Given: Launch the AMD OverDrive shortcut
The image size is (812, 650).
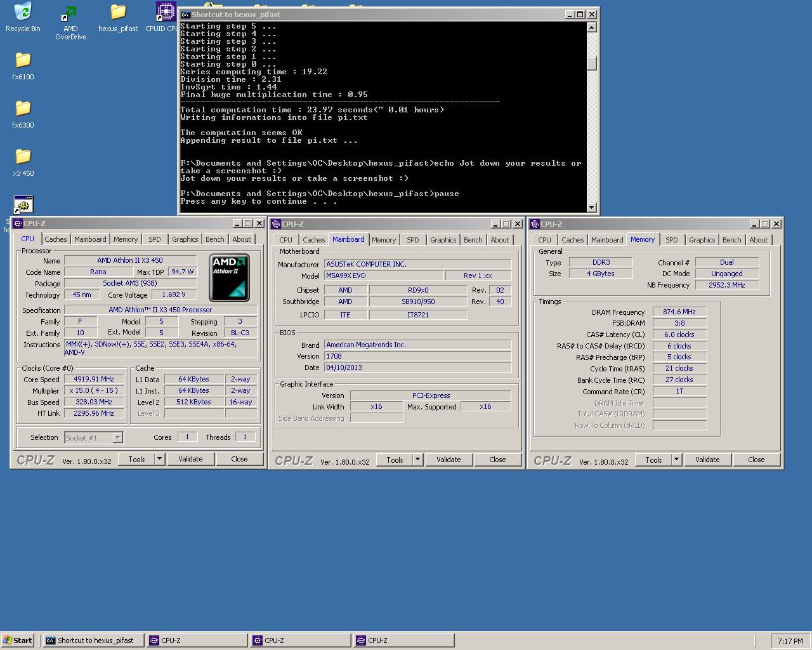Looking at the screenshot, I should click(70, 22).
